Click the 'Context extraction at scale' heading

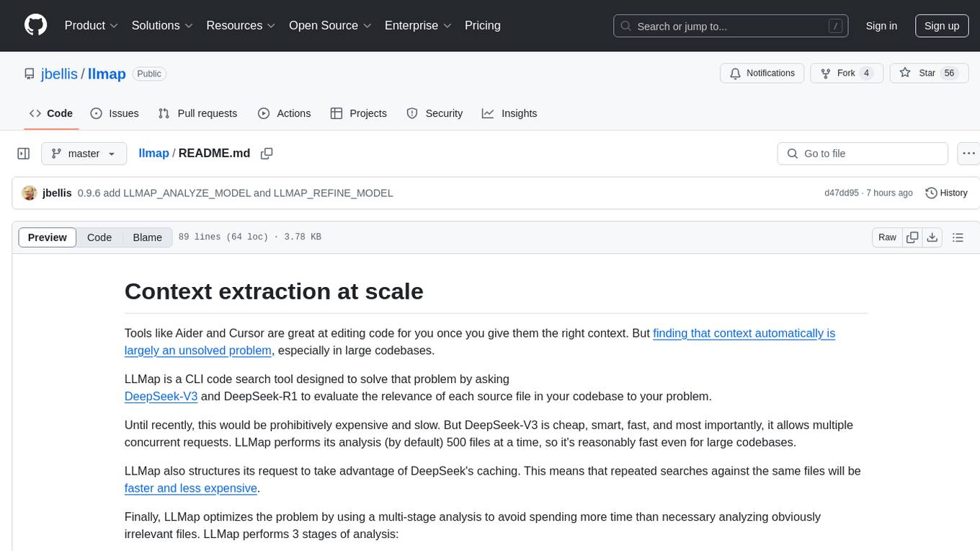point(274,291)
